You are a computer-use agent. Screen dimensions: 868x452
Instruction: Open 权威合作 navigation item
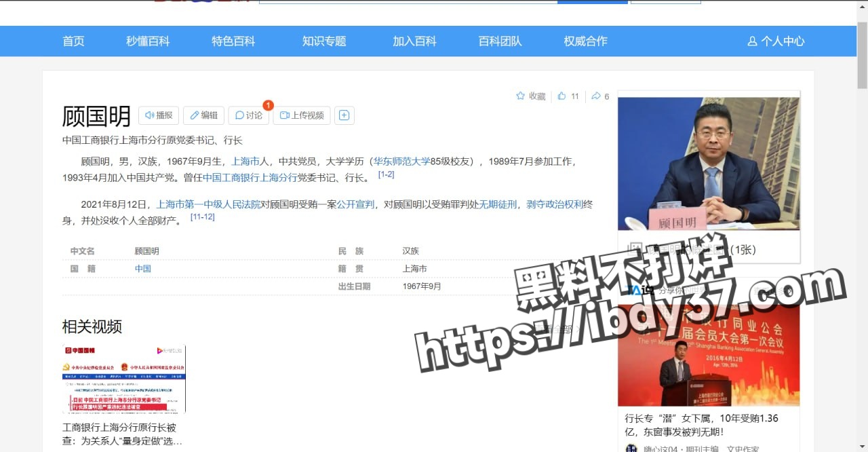585,41
